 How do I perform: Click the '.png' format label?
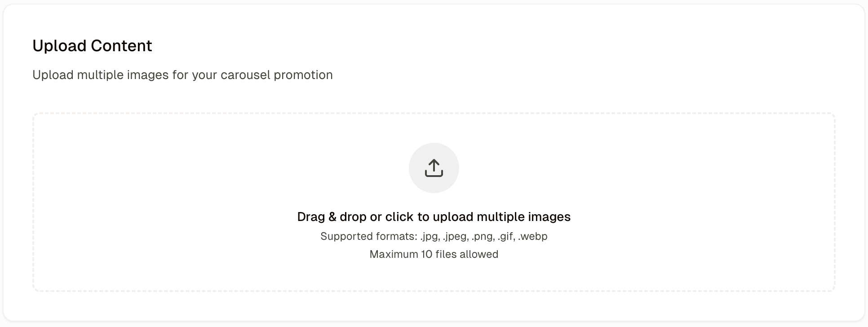coord(483,237)
